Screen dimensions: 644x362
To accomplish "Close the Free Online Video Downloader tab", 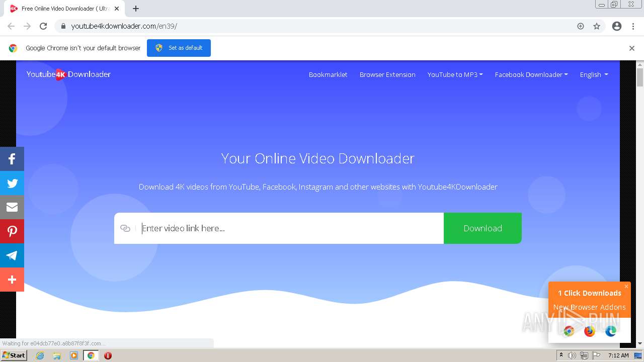I will coord(117,9).
